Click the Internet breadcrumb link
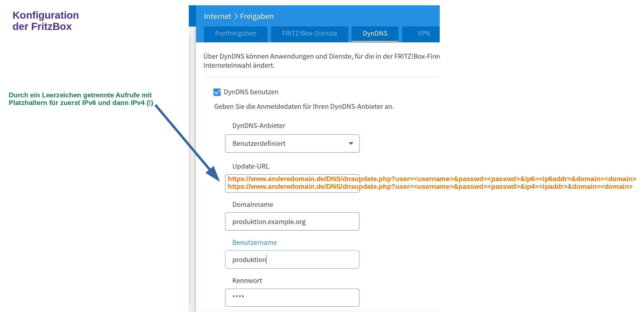 pos(217,17)
